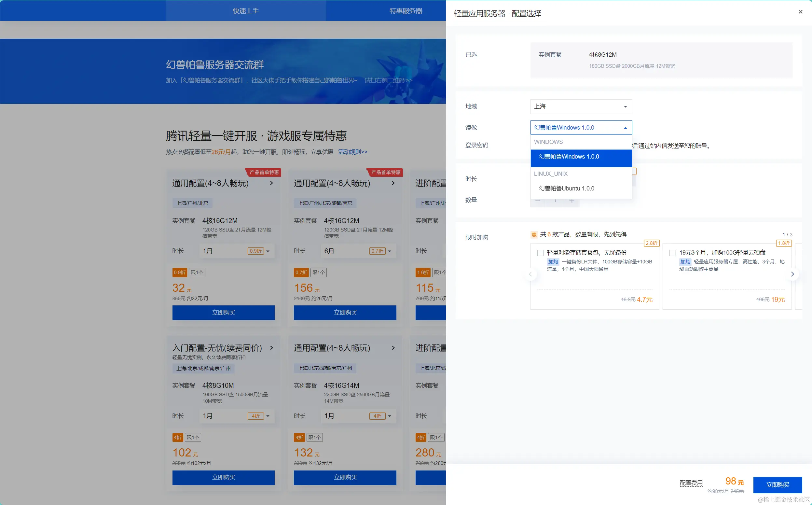Click the 4核8G12M selected package text

(602, 55)
